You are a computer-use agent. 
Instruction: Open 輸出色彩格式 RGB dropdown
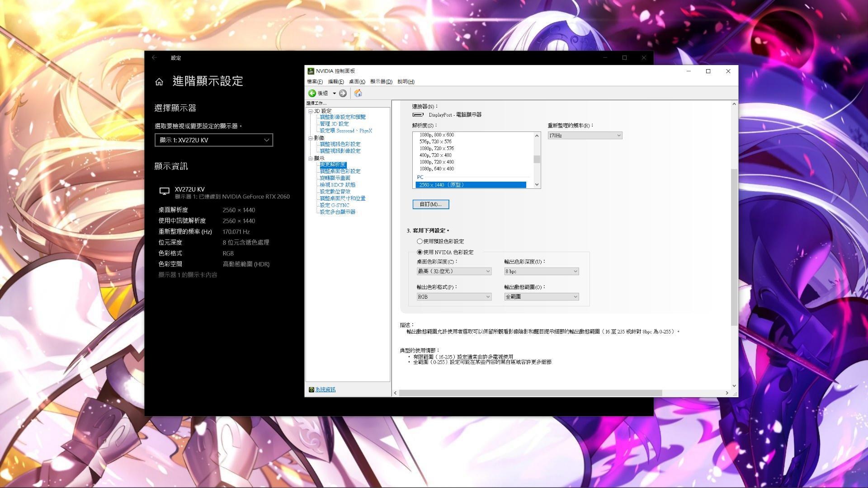[x=453, y=296]
